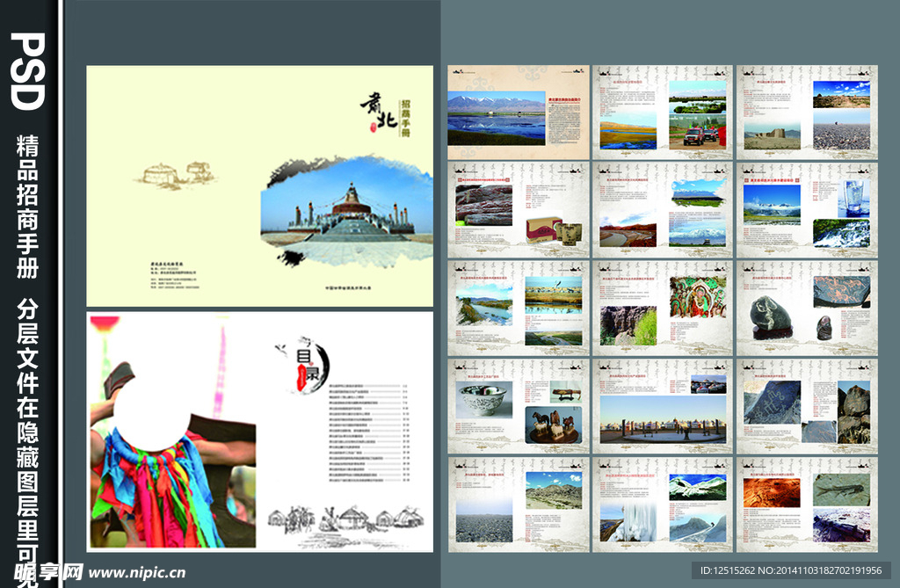Open the www.nipic.cn website link
This screenshot has height=588, width=900.
click(137, 573)
